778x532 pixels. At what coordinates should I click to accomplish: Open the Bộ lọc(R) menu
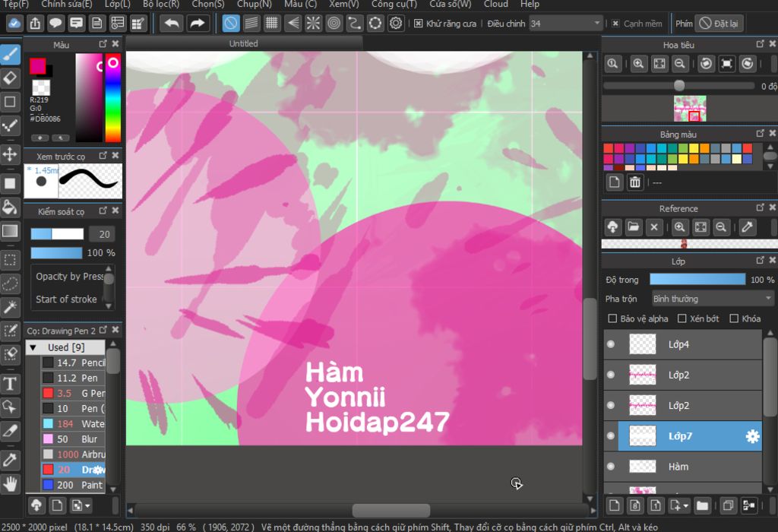[161, 5]
